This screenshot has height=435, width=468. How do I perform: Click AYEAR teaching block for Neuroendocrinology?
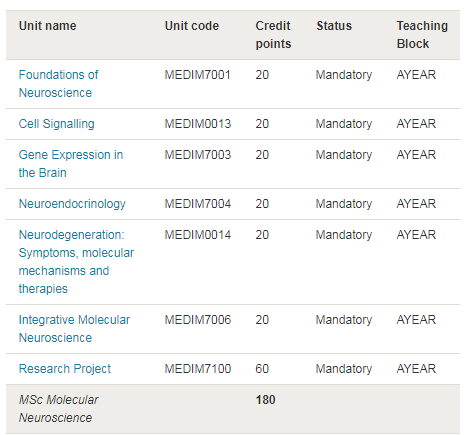(x=416, y=204)
